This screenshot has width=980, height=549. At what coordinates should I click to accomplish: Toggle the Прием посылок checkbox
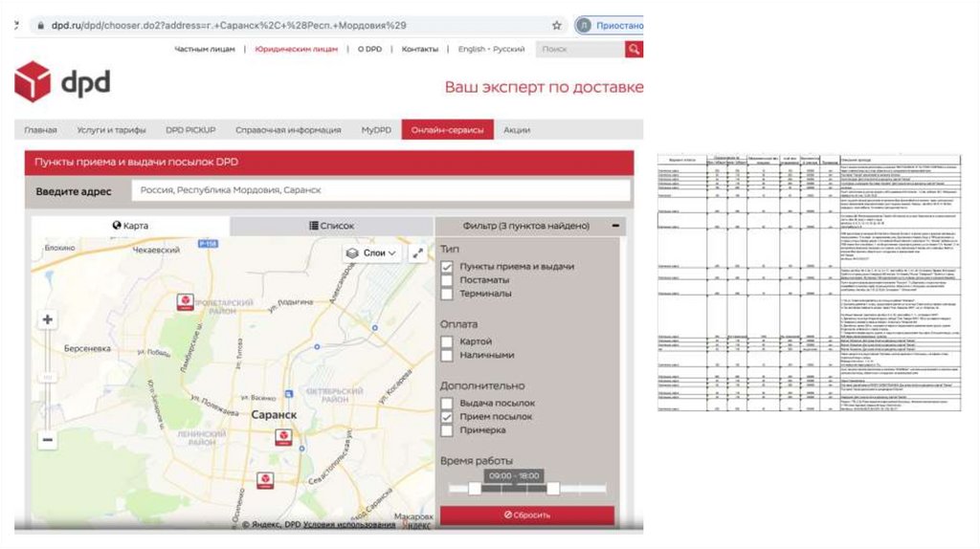(447, 417)
